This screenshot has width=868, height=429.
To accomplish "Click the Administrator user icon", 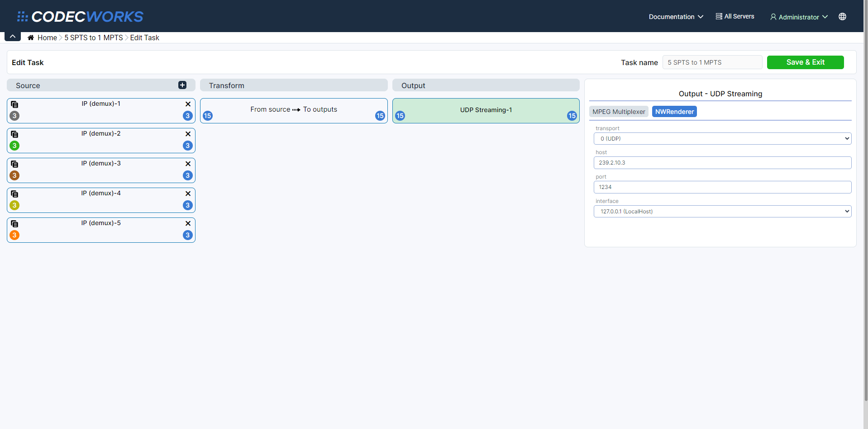I will click(x=773, y=17).
